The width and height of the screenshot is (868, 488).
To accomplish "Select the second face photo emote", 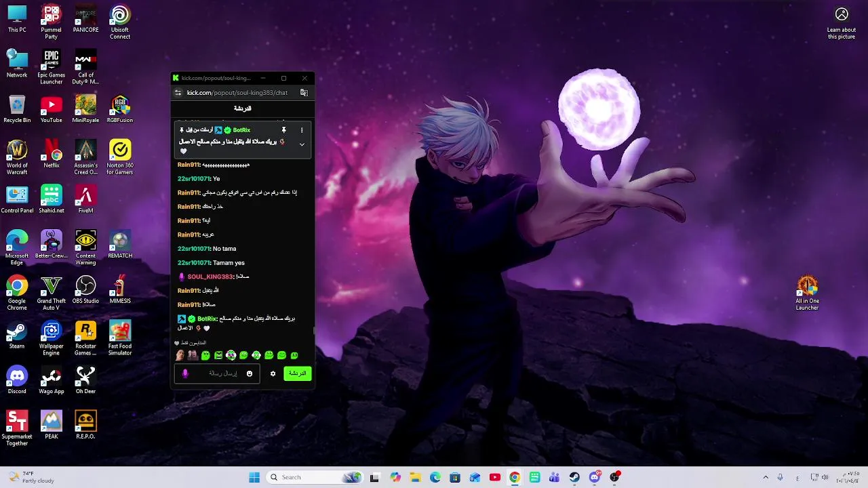I will (x=193, y=355).
